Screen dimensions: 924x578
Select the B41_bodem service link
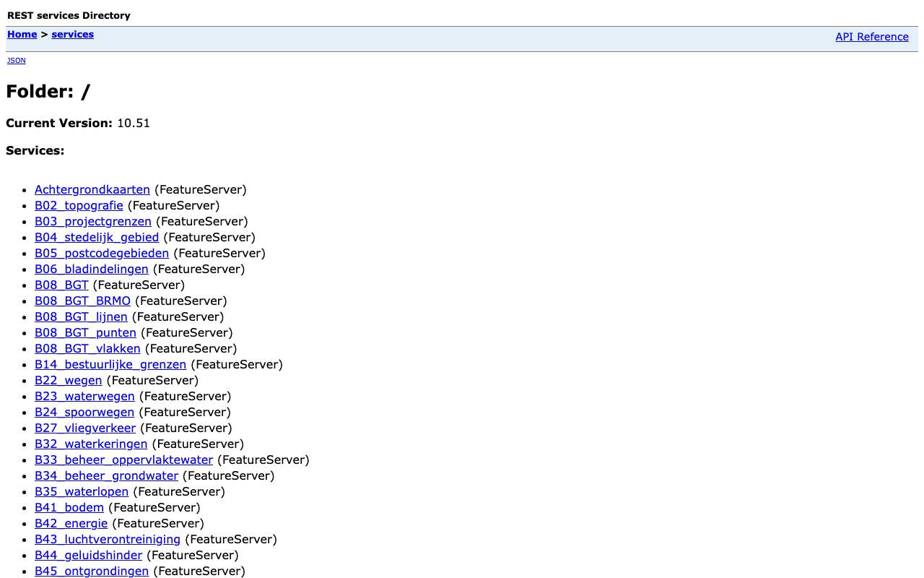[x=69, y=507]
